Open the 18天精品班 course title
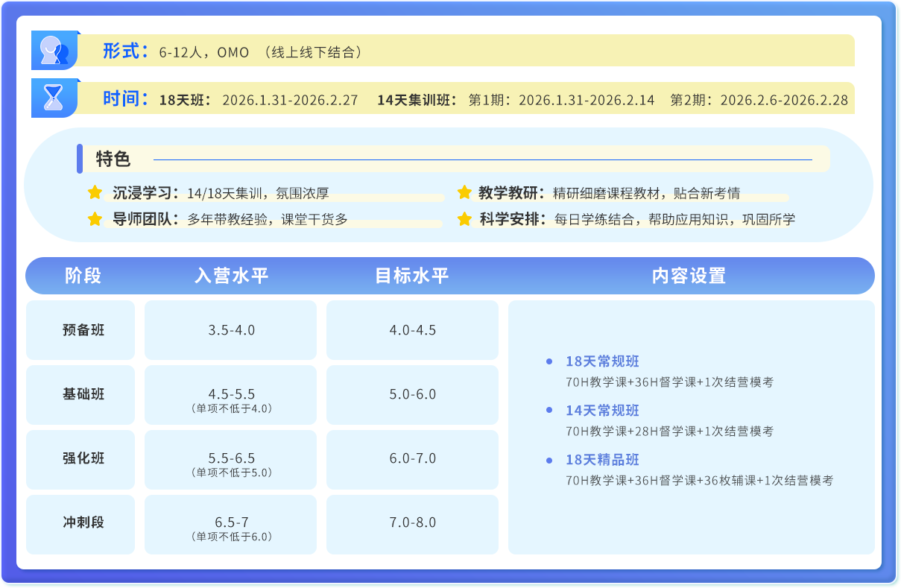 pyautogui.click(x=602, y=460)
